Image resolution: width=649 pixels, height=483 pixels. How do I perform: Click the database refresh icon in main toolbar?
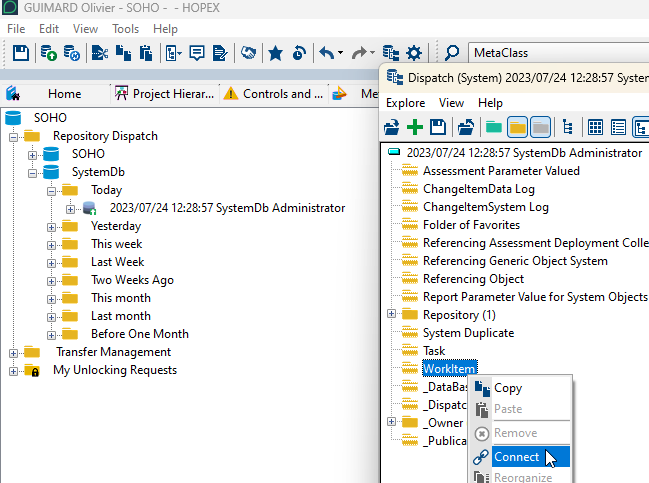point(72,53)
